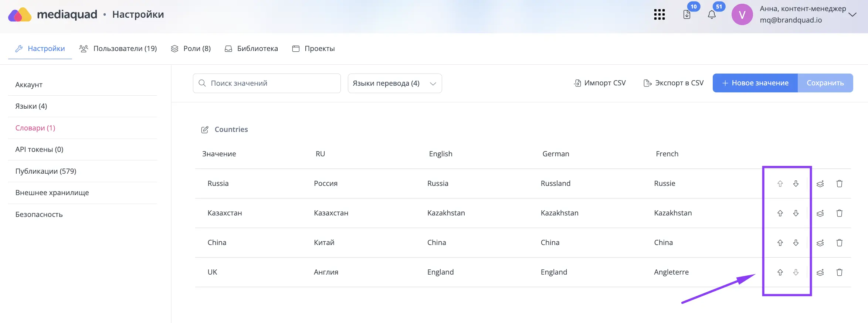Click the layers icon in UK row
868x323 pixels.
(x=820, y=272)
